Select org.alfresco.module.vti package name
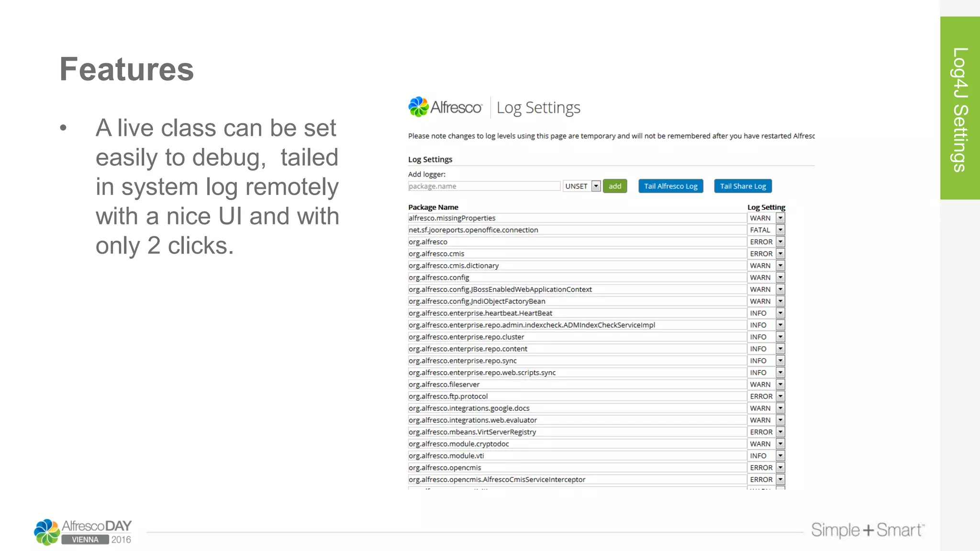980x551 pixels. pos(577,456)
